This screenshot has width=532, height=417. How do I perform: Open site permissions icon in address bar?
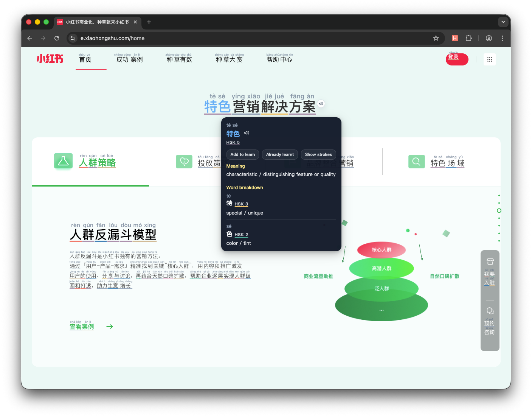coord(73,38)
